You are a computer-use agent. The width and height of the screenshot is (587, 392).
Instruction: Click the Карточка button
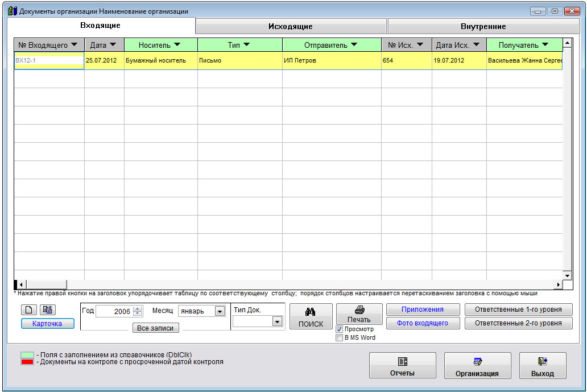tap(47, 324)
